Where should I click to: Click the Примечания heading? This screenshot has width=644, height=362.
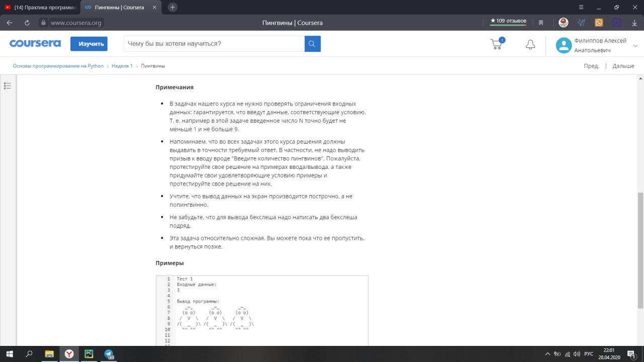(175, 87)
